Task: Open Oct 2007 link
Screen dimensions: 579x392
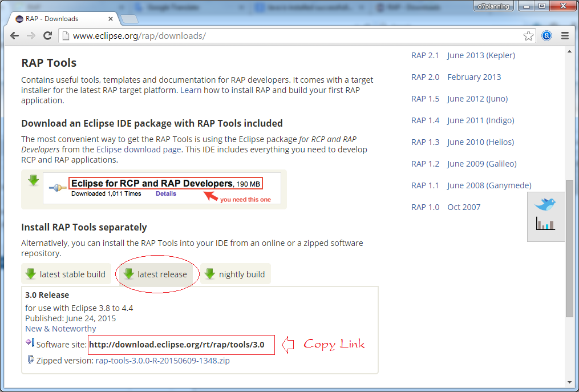Action: click(464, 207)
